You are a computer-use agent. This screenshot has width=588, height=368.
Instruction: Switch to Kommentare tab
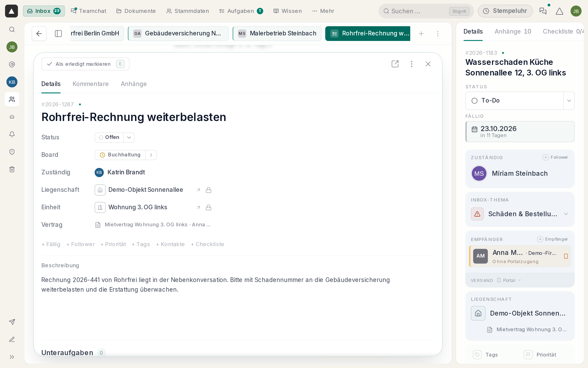click(x=91, y=84)
